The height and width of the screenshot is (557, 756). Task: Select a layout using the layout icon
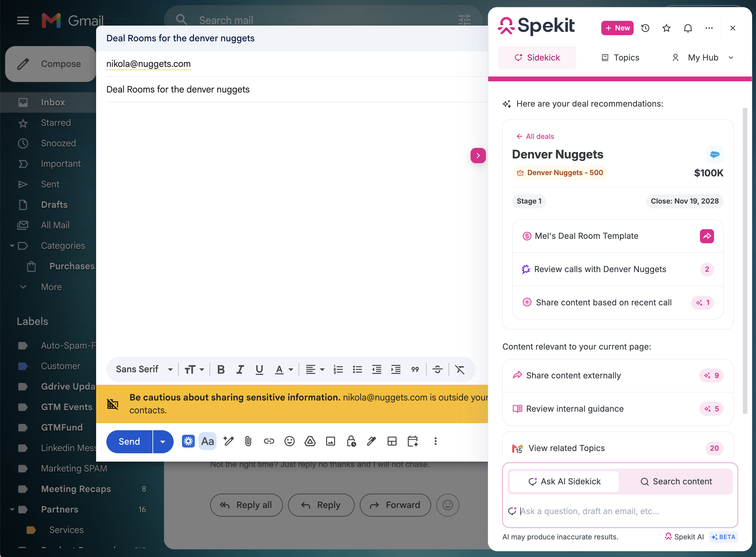click(392, 441)
